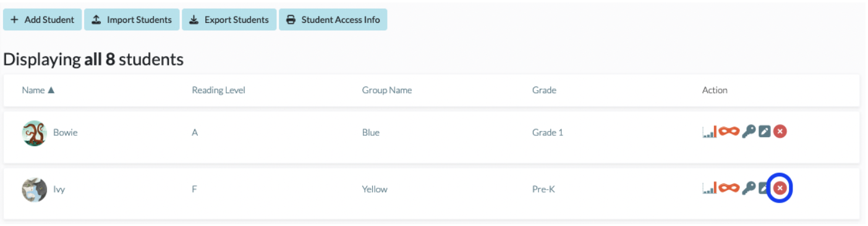Open Bowie's key password icon
The image size is (868, 226).
click(x=749, y=132)
